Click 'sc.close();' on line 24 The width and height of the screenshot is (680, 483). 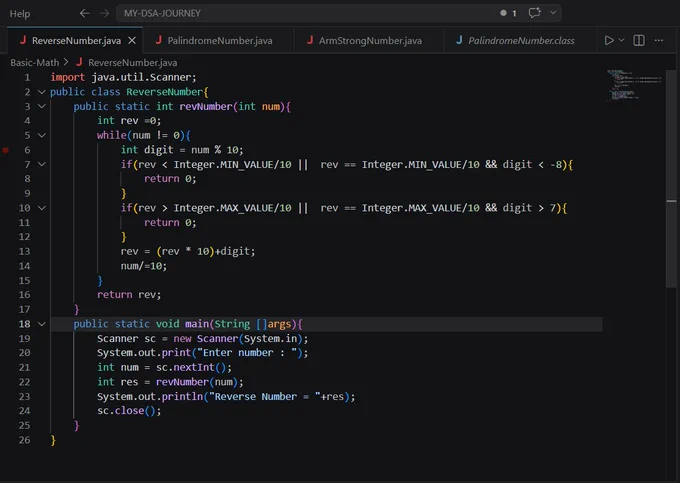click(x=129, y=411)
